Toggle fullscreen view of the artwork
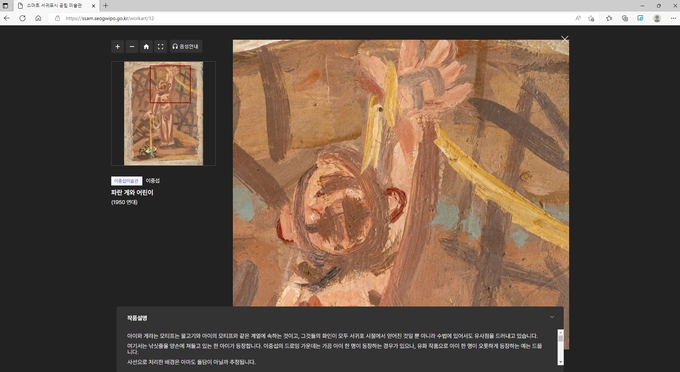The image size is (680, 372). click(x=160, y=46)
